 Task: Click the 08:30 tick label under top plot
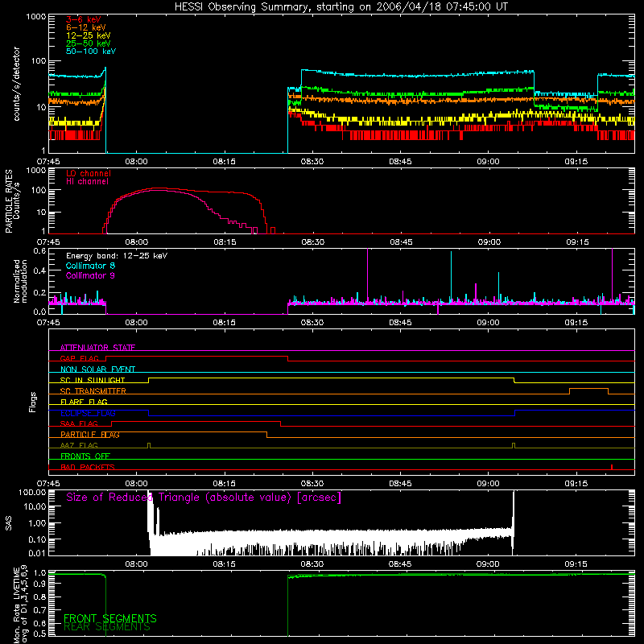pos(312,162)
